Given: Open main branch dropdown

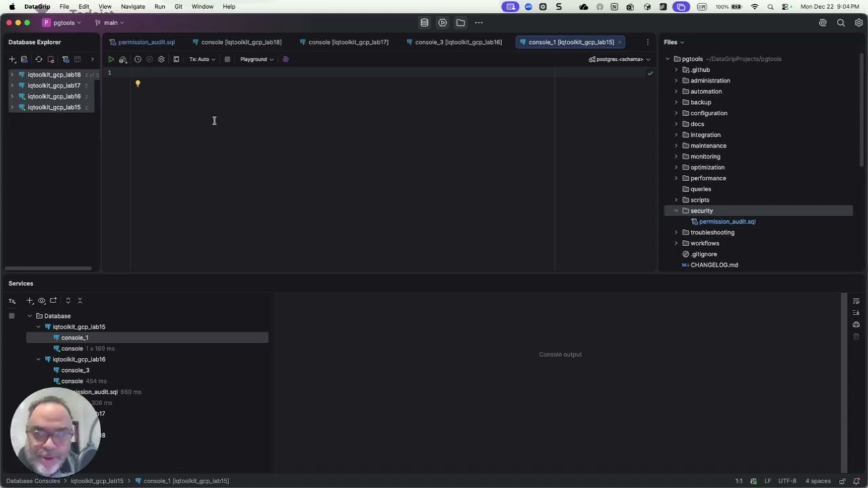Looking at the screenshot, I should tap(109, 22).
